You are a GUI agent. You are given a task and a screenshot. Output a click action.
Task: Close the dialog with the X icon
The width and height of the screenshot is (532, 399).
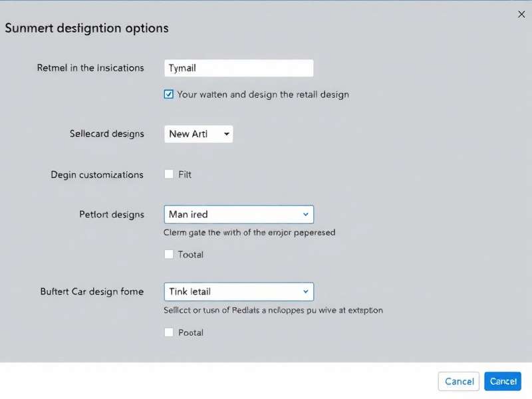pyautogui.click(x=522, y=14)
